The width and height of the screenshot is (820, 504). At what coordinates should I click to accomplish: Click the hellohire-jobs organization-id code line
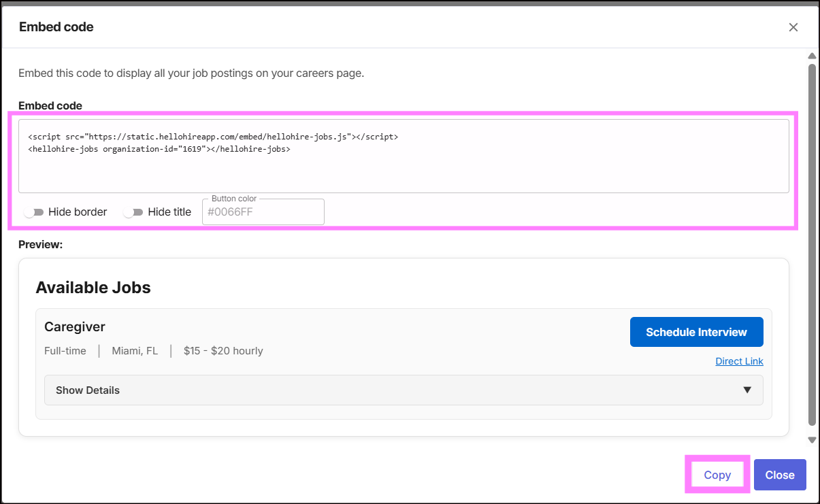point(159,148)
